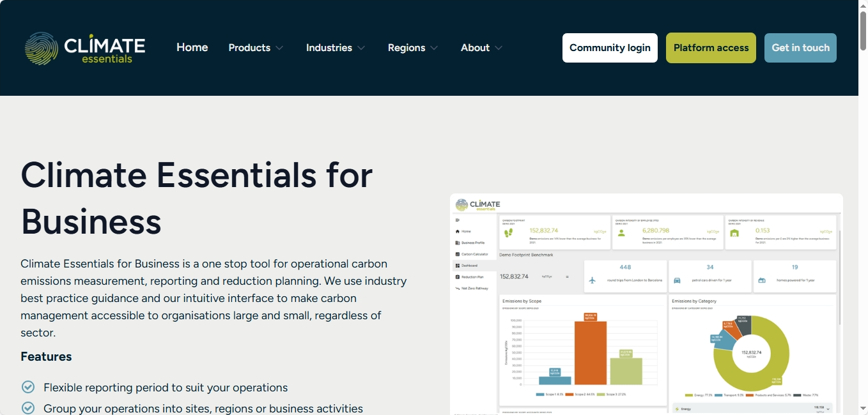Select the Dashboard icon in the sidebar
This screenshot has width=868, height=415.
point(469,265)
